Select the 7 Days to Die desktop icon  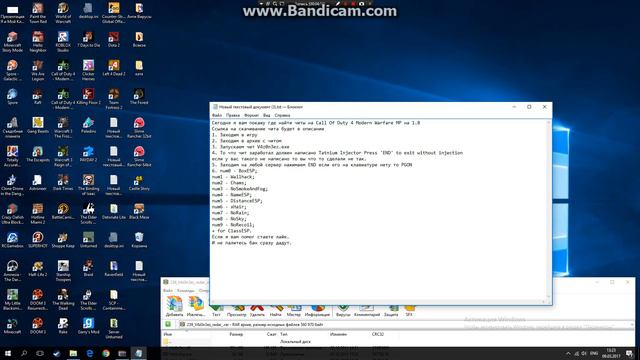(x=88, y=40)
